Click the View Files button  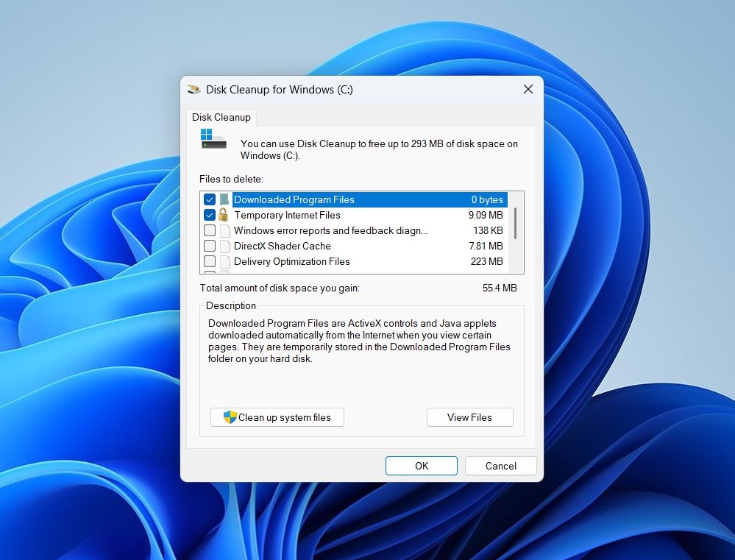tap(469, 417)
